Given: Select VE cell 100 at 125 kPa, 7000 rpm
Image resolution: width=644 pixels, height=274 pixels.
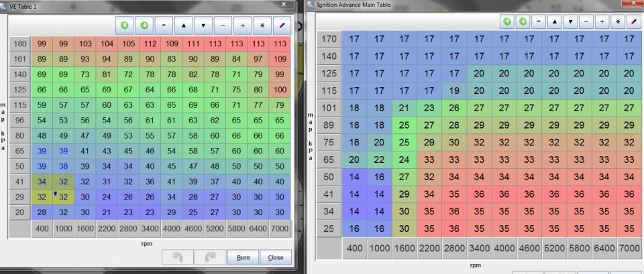Looking at the screenshot, I should [280, 90].
